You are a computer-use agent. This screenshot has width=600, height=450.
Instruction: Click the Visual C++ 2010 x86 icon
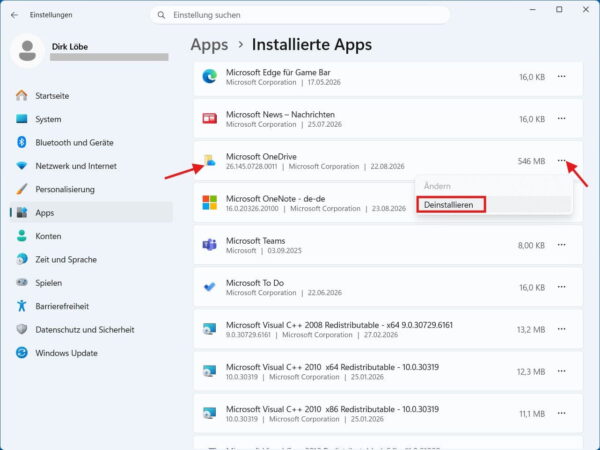(x=209, y=413)
